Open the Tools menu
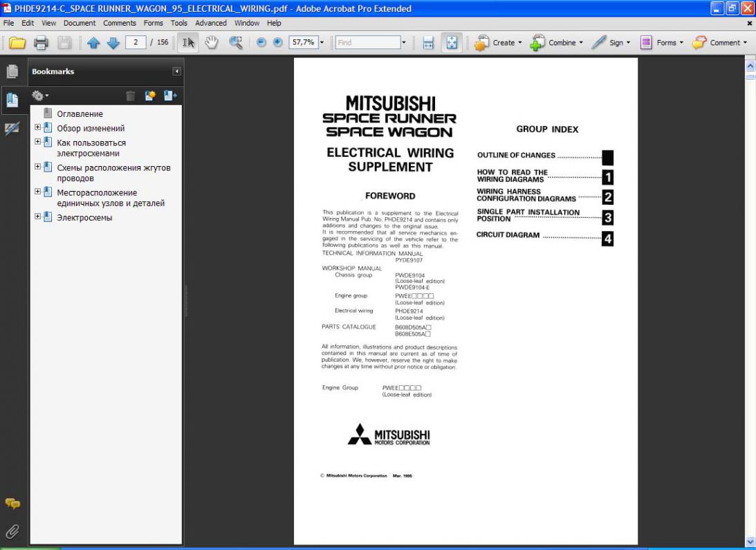This screenshot has width=756, height=550. click(x=179, y=23)
